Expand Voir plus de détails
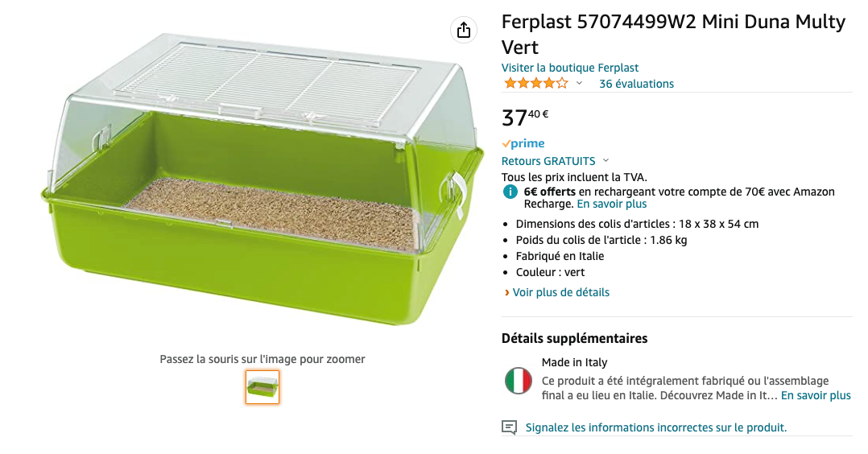This screenshot has width=868, height=454. (560, 292)
